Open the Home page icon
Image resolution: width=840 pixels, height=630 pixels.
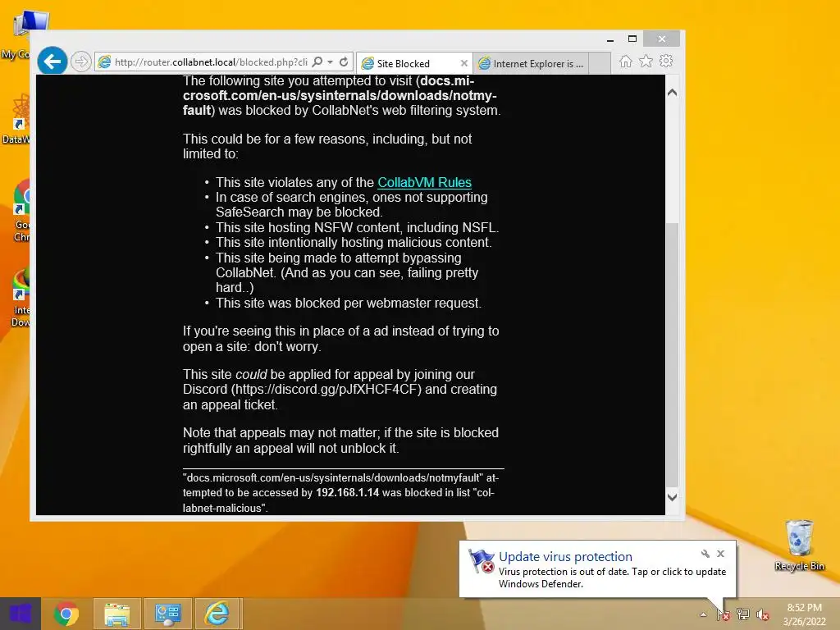coord(625,61)
